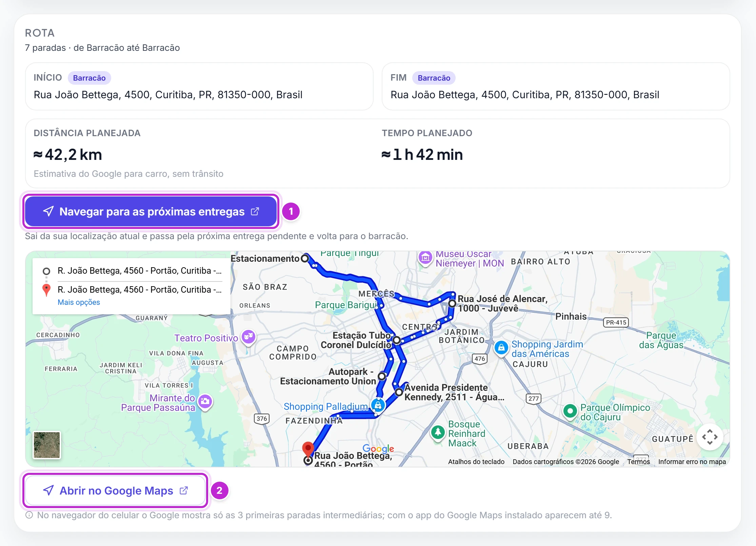Click the 'Pinhais' city label on the map

click(571, 316)
